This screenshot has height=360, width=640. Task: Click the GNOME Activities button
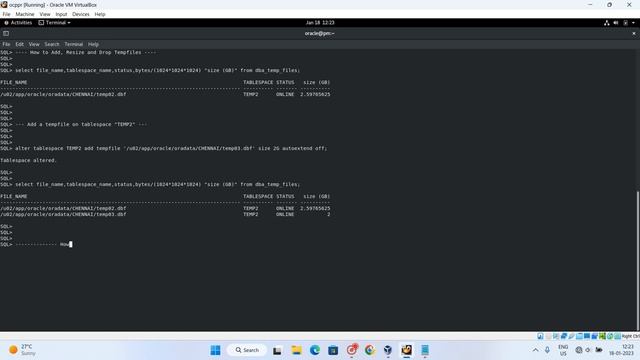coord(18,23)
